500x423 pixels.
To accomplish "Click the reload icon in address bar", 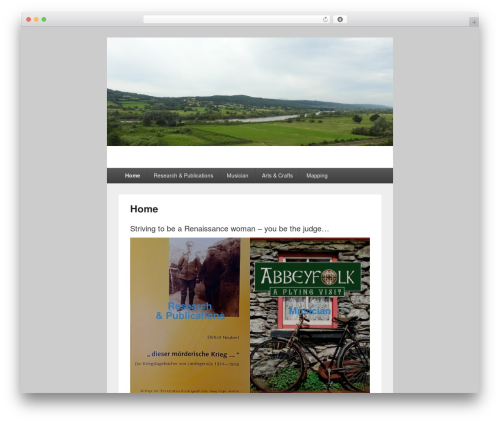I will 325,19.
